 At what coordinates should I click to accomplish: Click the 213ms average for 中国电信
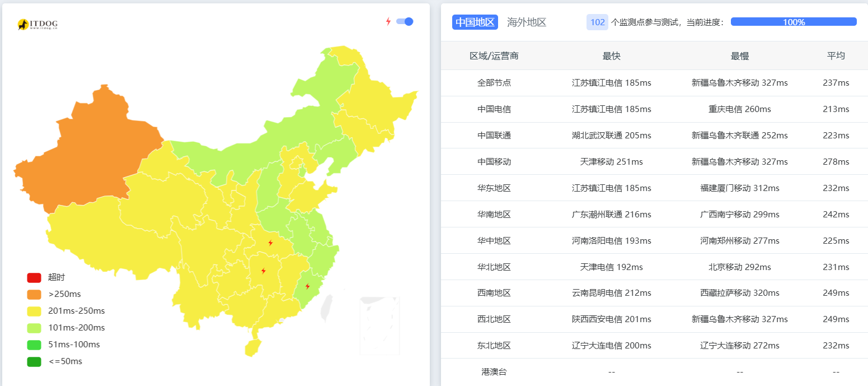coord(836,109)
